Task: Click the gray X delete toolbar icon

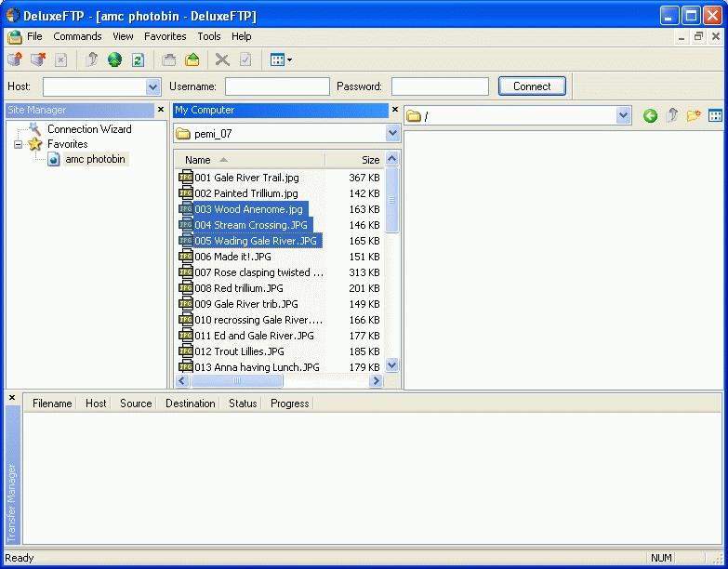Action: [222, 60]
